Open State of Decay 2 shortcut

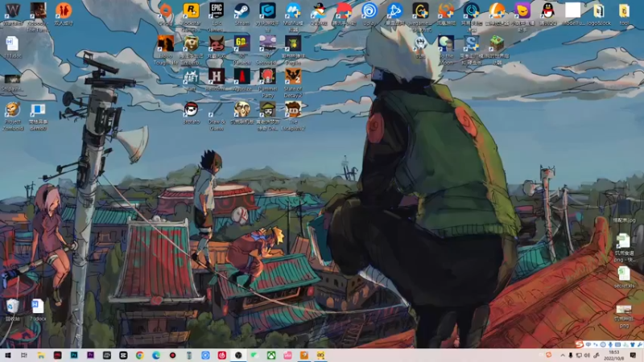point(293,76)
